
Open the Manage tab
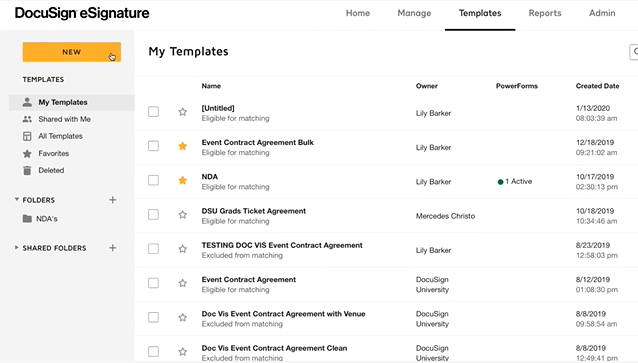pyautogui.click(x=414, y=13)
